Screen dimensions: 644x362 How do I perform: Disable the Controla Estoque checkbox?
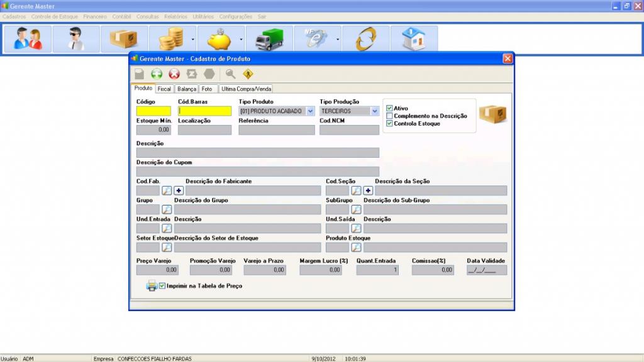(389, 123)
